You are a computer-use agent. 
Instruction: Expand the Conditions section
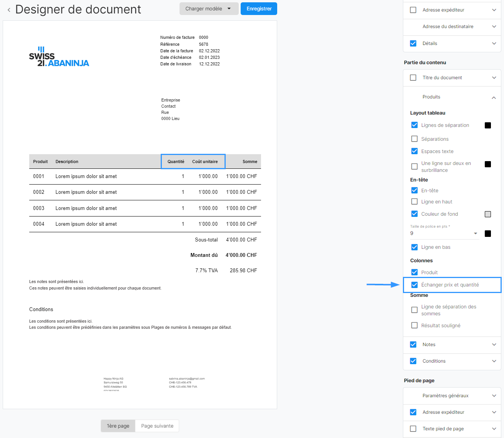(494, 361)
